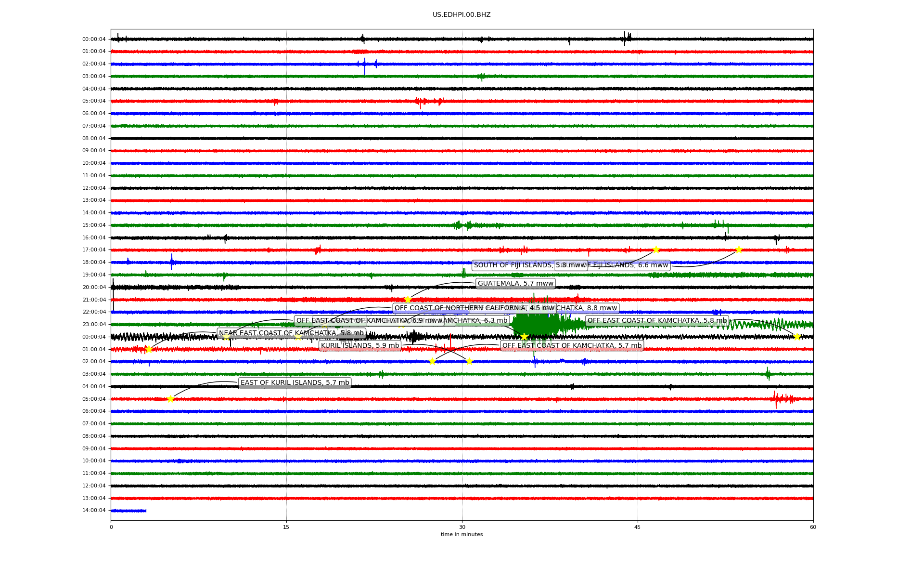Image resolution: width=924 pixels, height=578 pixels.
Task: Click the US.EDHPI.00.BHZ plot title
Action: point(462,15)
